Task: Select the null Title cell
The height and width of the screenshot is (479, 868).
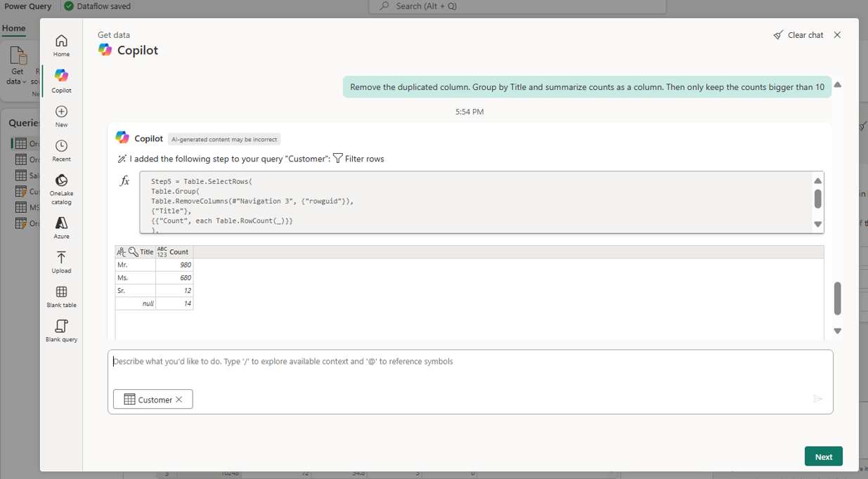Action: pyautogui.click(x=135, y=303)
